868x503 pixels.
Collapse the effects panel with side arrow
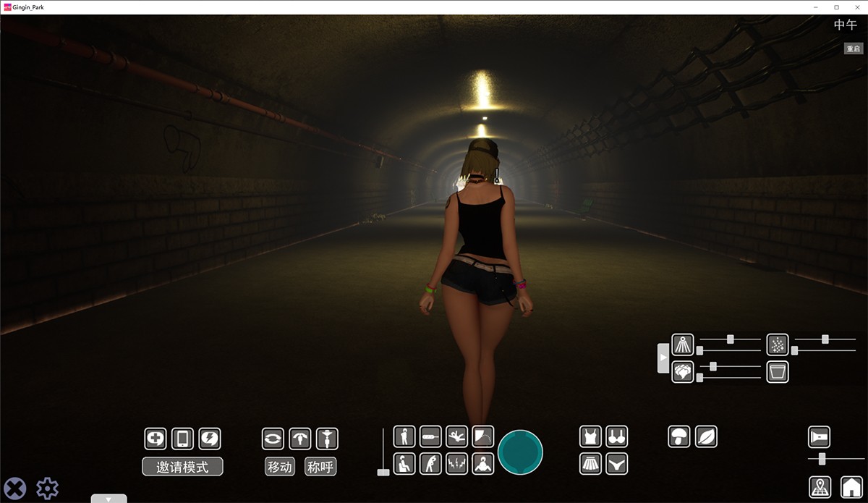[x=663, y=358]
